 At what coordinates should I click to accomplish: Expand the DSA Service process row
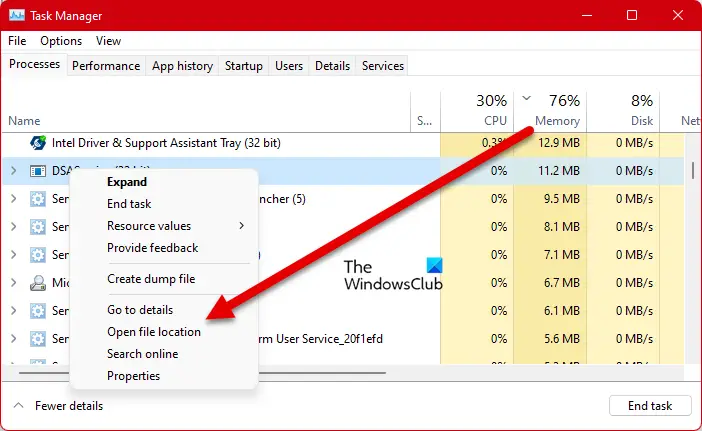click(13, 171)
